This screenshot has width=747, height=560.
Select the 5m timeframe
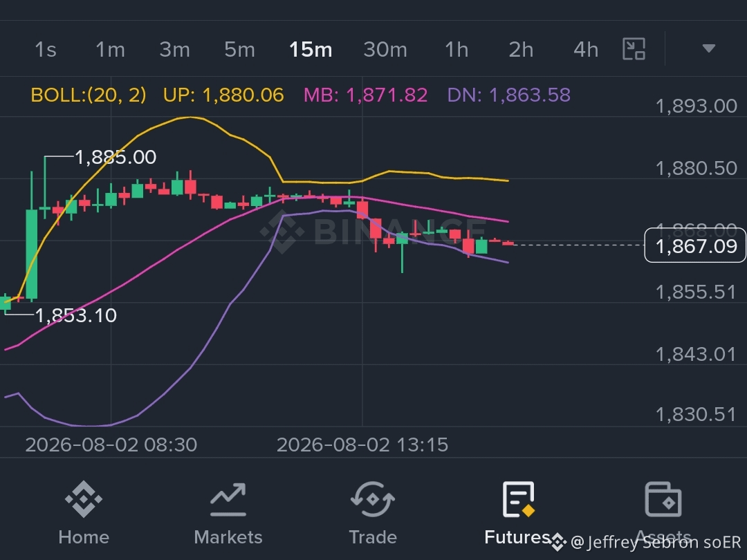pos(239,50)
